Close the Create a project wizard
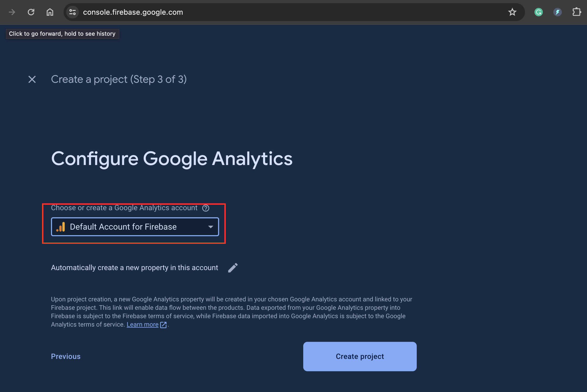 [x=32, y=79]
